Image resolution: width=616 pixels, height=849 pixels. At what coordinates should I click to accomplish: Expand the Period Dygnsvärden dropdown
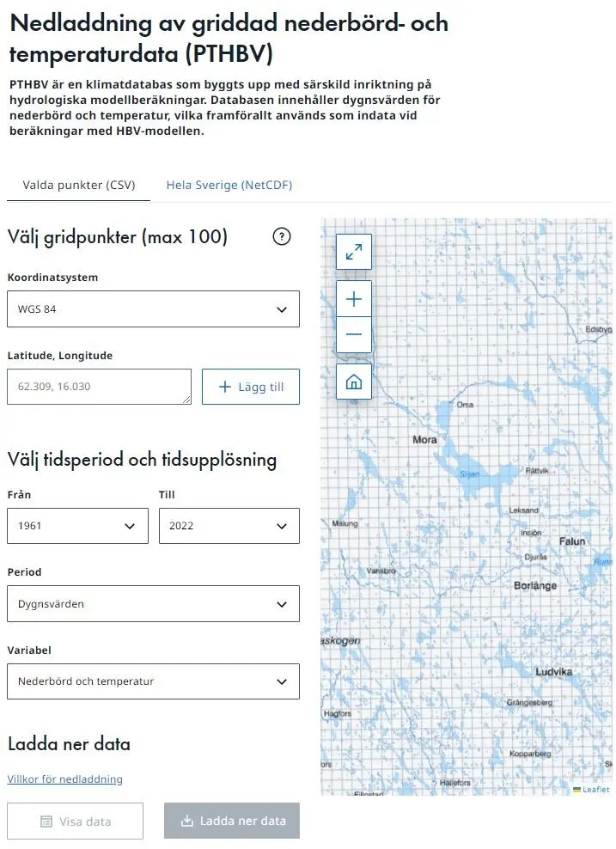click(x=153, y=604)
